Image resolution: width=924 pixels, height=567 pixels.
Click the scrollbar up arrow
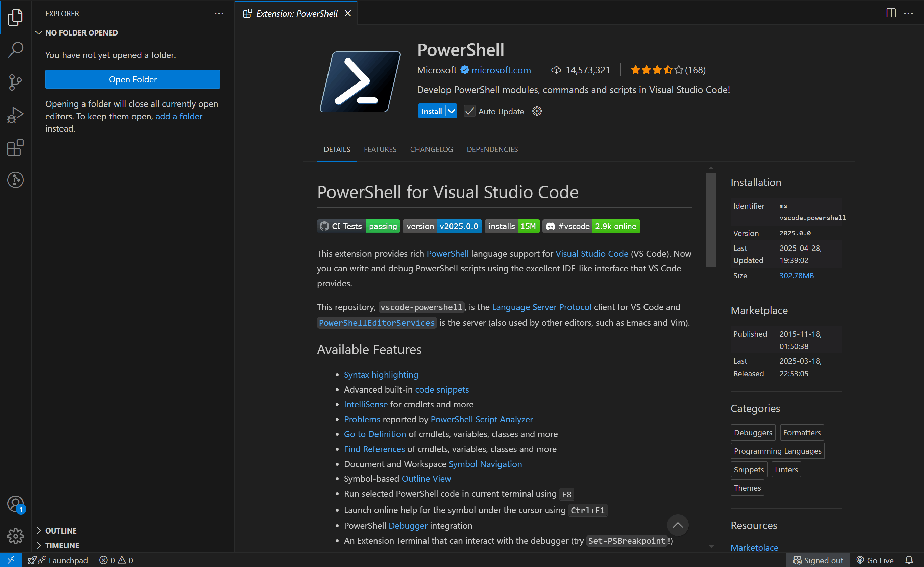pyautogui.click(x=711, y=168)
